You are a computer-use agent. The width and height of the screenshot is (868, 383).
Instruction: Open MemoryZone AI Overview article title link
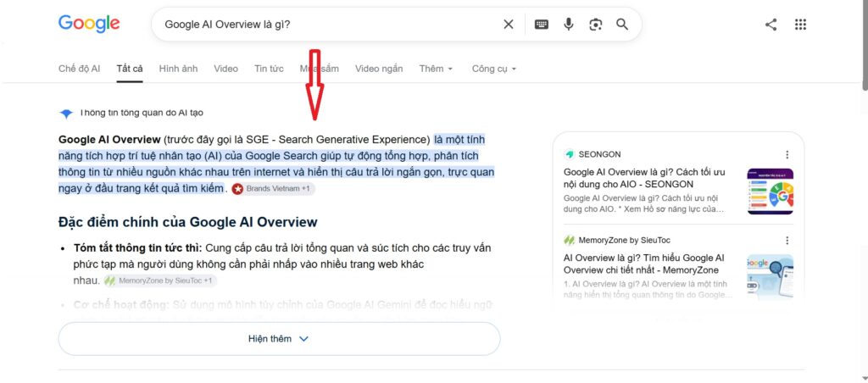[x=644, y=264]
